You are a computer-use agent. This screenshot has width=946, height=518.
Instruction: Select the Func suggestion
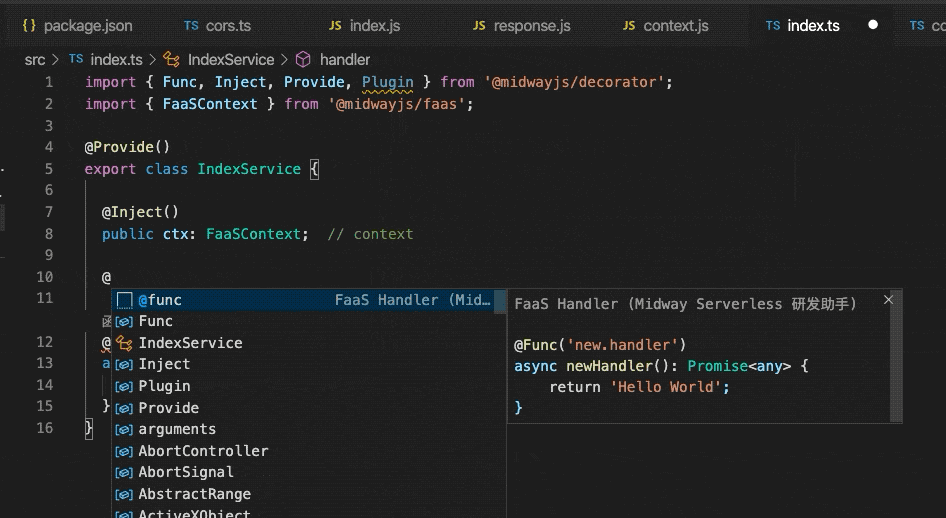(x=309, y=321)
